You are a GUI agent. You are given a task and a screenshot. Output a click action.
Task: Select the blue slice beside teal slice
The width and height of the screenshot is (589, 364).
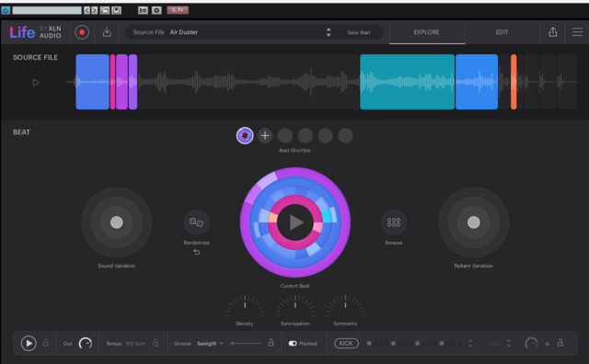click(x=477, y=82)
